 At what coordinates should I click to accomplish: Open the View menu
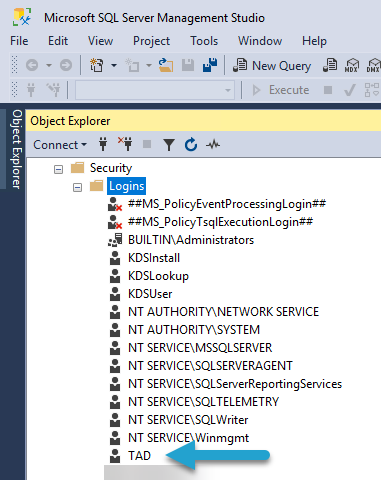pyautogui.click(x=100, y=41)
